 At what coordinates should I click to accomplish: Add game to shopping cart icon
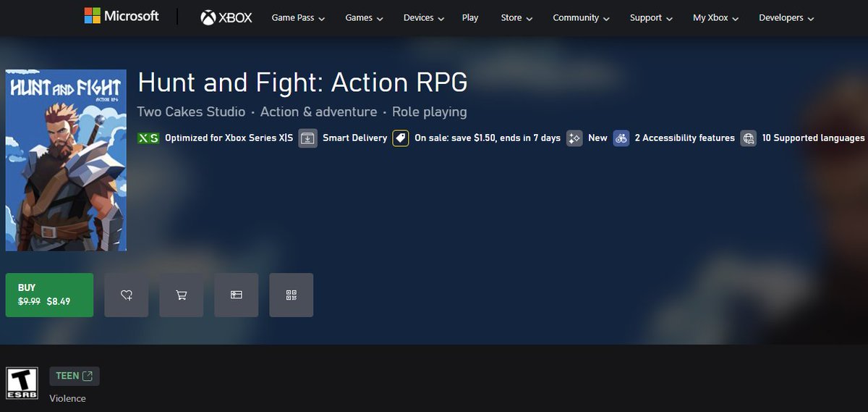pos(182,295)
